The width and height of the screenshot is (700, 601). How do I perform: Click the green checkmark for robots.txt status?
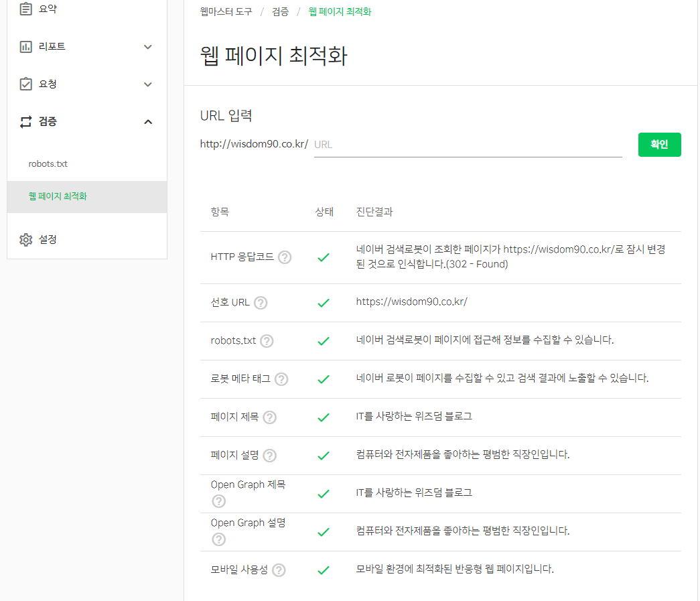point(324,340)
